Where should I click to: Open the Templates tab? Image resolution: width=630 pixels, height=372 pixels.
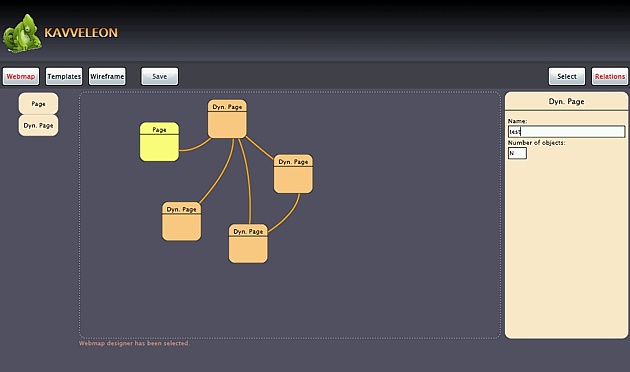coord(64,76)
